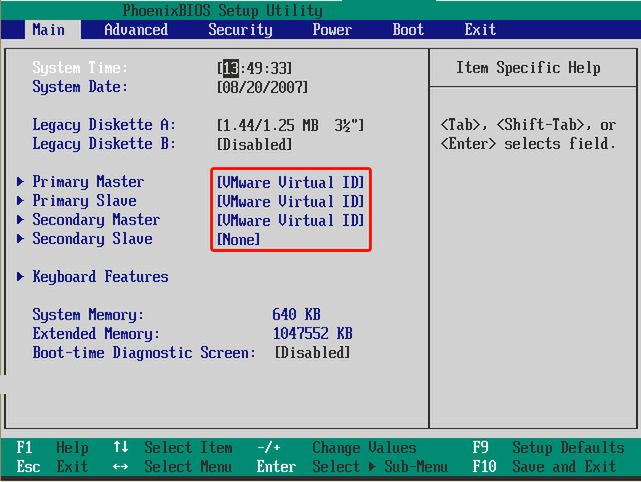Screen dimensions: 641x482
Task: Switch to the Main tab
Action: tap(49, 30)
